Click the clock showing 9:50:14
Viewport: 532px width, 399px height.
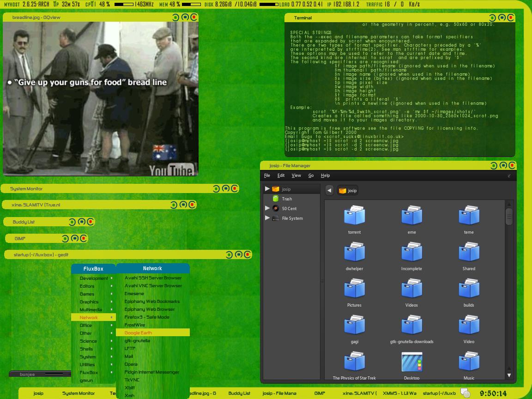[x=493, y=393]
